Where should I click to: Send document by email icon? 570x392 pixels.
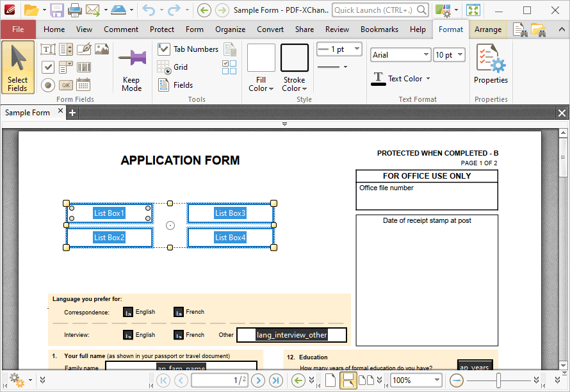[x=93, y=10]
